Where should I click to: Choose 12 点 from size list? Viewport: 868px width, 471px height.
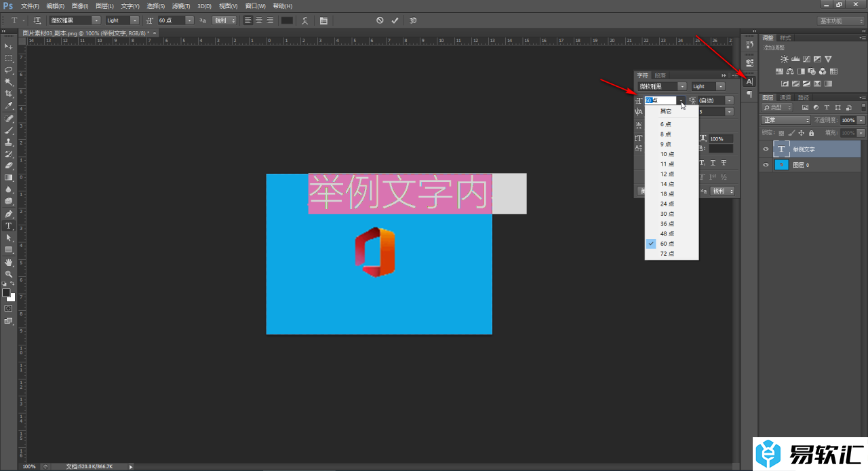coord(671,174)
